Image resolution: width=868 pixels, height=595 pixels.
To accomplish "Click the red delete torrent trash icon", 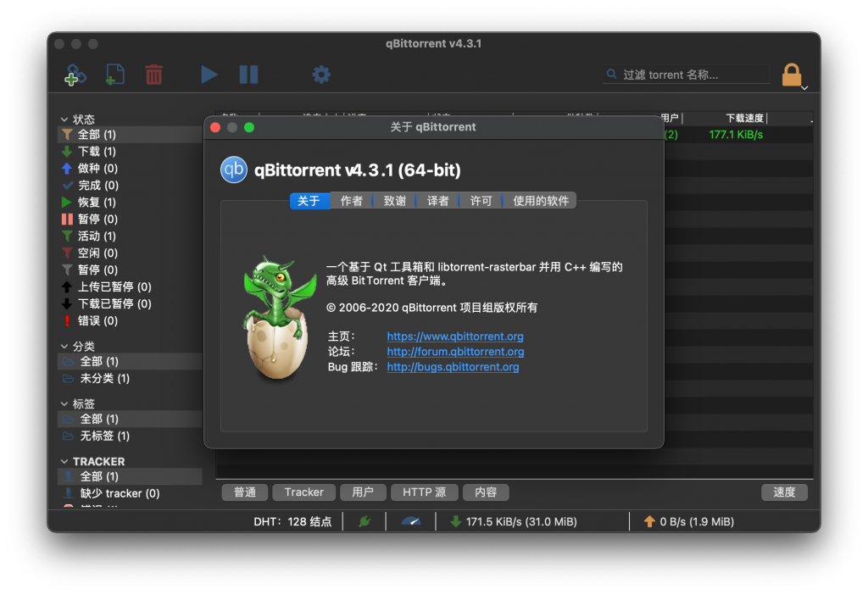I will (154, 75).
